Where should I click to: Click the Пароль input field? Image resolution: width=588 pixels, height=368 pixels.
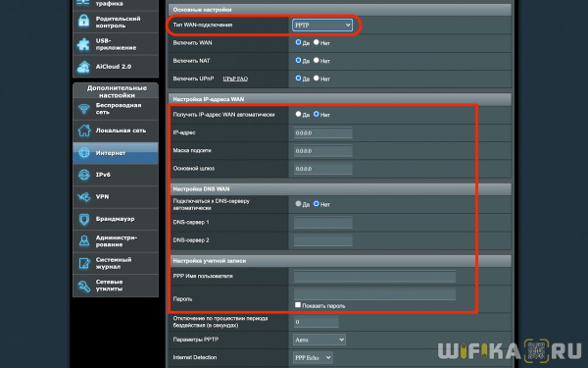[x=374, y=293]
